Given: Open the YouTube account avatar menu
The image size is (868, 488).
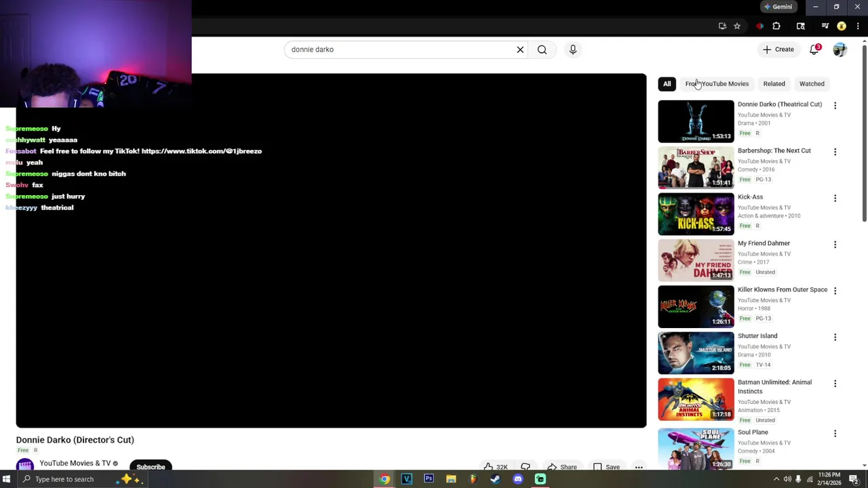Looking at the screenshot, I should (x=840, y=49).
